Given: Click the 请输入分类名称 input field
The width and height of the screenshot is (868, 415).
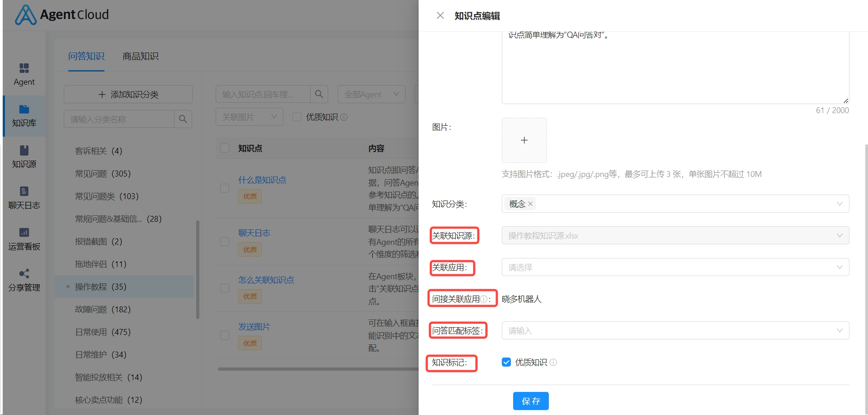Looking at the screenshot, I should coord(119,119).
